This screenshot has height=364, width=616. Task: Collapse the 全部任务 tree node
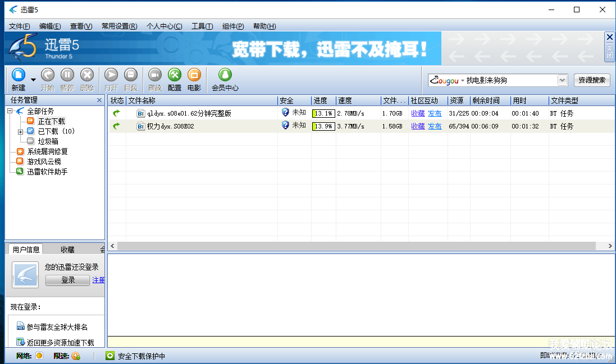(x=10, y=112)
